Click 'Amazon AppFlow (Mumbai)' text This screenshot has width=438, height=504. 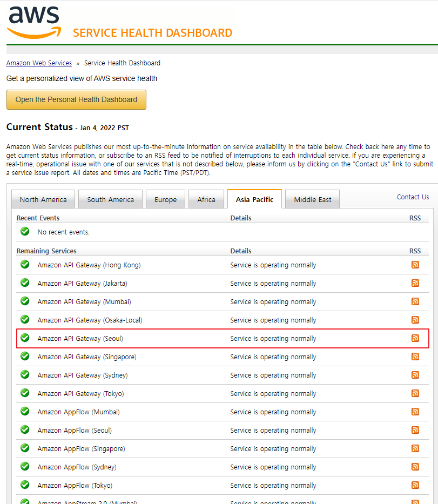(x=78, y=412)
